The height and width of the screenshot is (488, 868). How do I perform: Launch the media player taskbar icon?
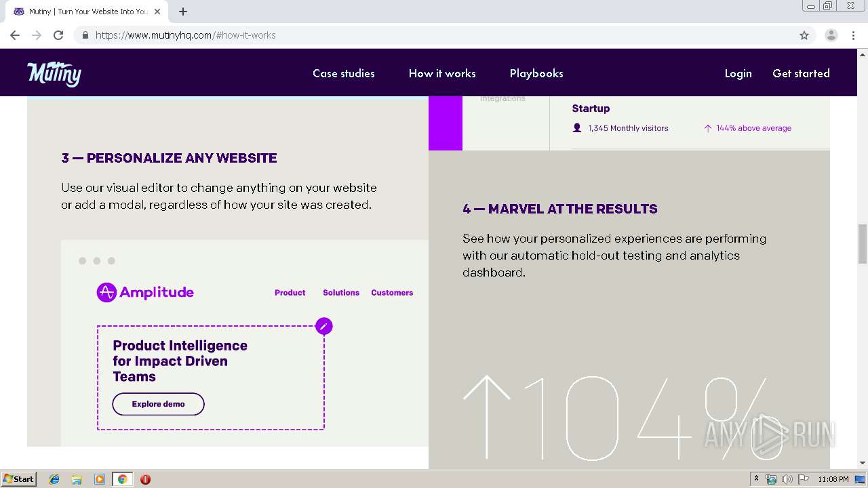tap(100, 479)
